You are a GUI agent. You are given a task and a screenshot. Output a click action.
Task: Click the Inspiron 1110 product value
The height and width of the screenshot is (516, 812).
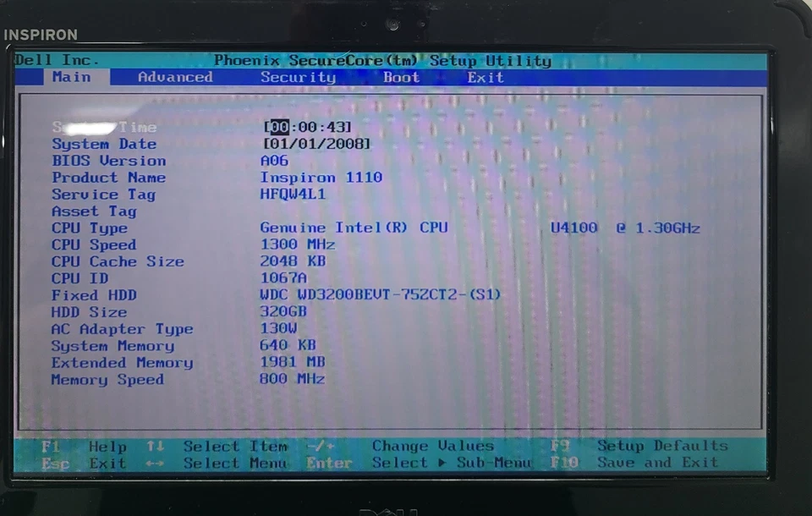click(x=321, y=177)
